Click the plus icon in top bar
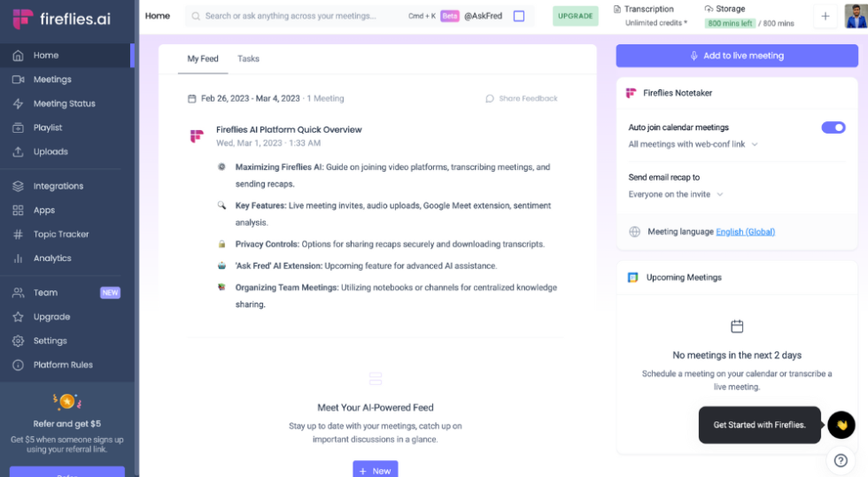 [x=825, y=16]
